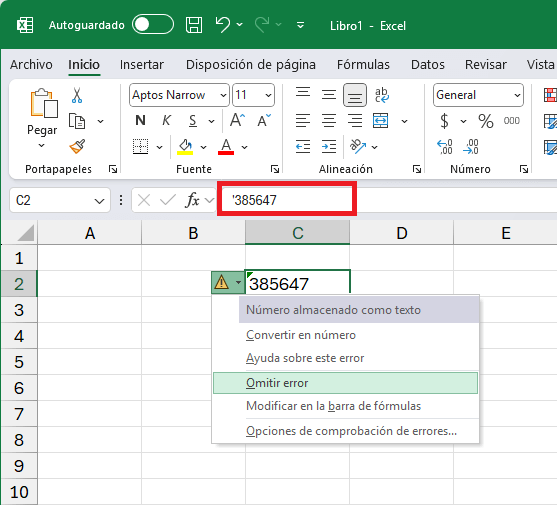Open Portapapeles dialog launcher

(113, 169)
